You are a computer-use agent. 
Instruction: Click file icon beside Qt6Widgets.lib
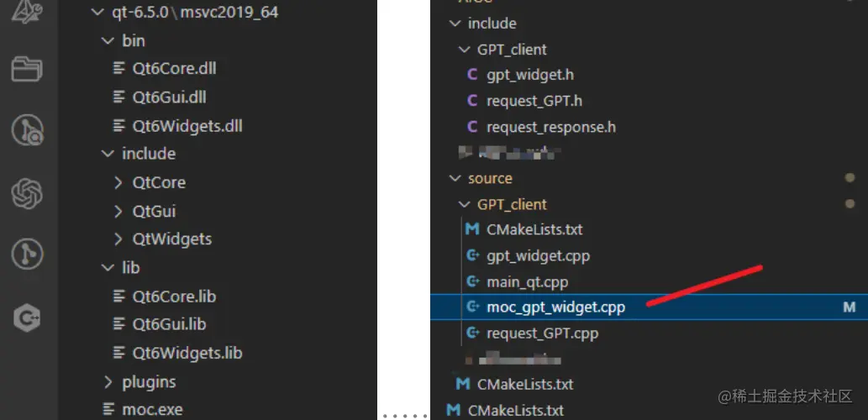[118, 353]
